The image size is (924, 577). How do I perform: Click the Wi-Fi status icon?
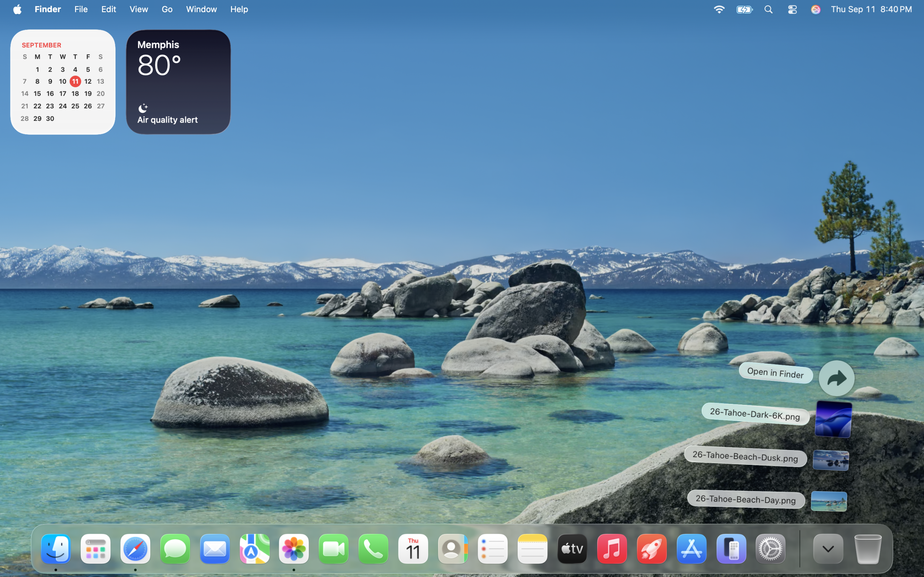click(x=719, y=9)
